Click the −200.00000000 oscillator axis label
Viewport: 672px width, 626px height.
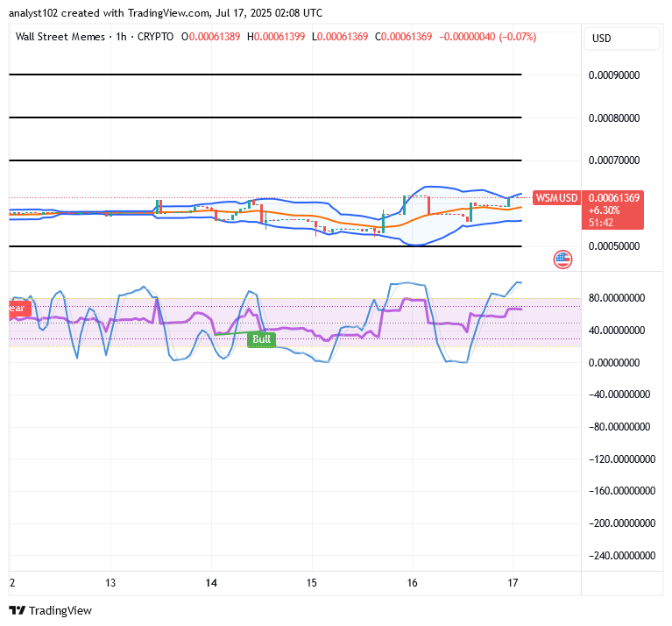click(x=622, y=523)
